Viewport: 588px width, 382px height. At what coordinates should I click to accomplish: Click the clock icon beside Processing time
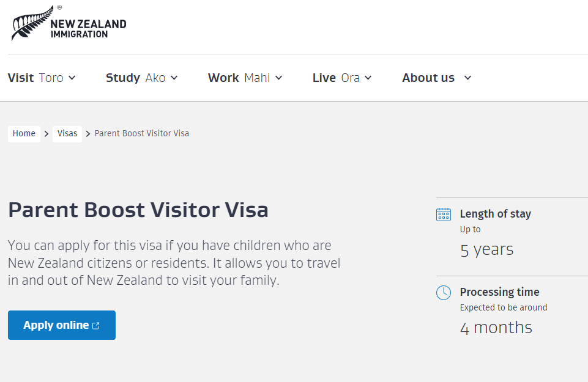point(444,293)
